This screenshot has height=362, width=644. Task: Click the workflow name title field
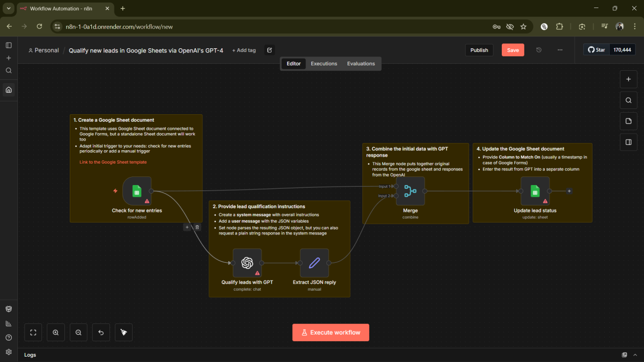click(146, 50)
